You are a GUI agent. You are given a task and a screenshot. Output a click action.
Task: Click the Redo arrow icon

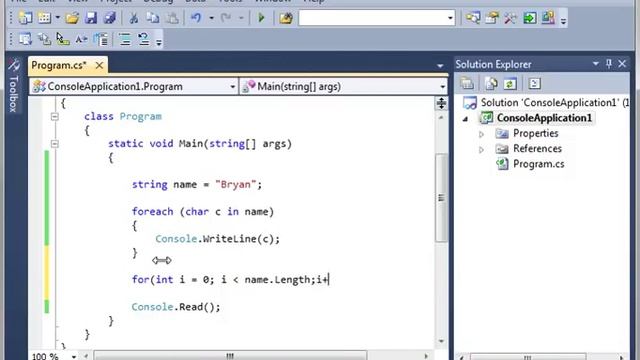click(226, 18)
